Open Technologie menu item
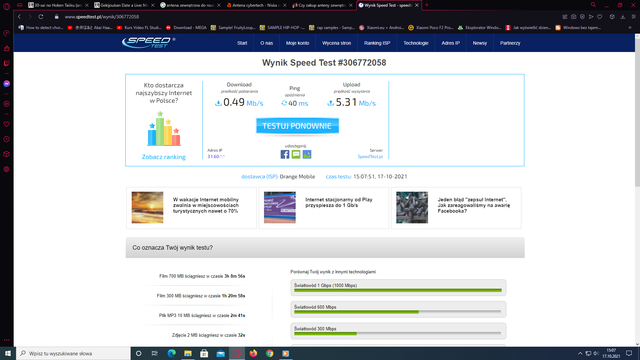The width and height of the screenshot is (640, 360). pos(416,43)
